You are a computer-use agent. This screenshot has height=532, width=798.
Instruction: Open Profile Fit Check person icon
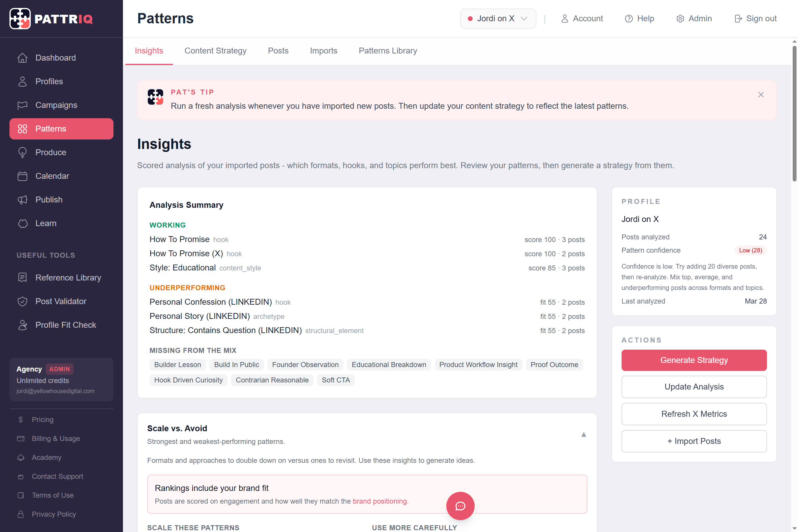(x=22, y=325)
